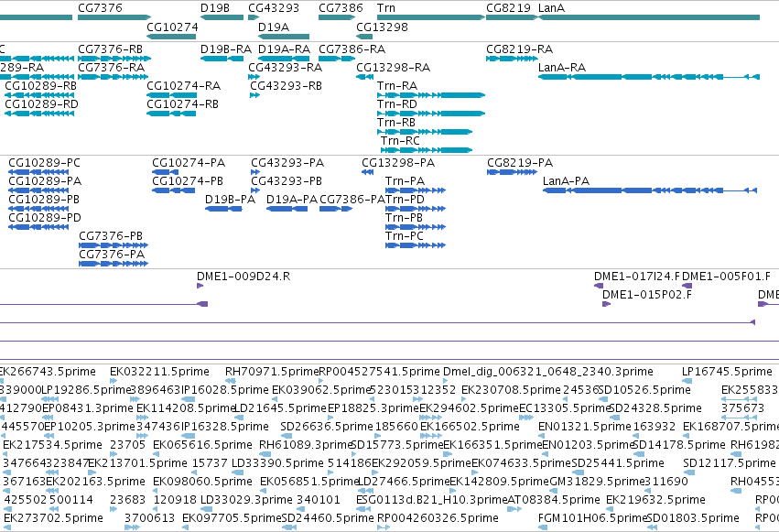Viewport: 779px width, 532px height.
Task: Select the CG10274-RB transcript label
Action: coord(182,104)
